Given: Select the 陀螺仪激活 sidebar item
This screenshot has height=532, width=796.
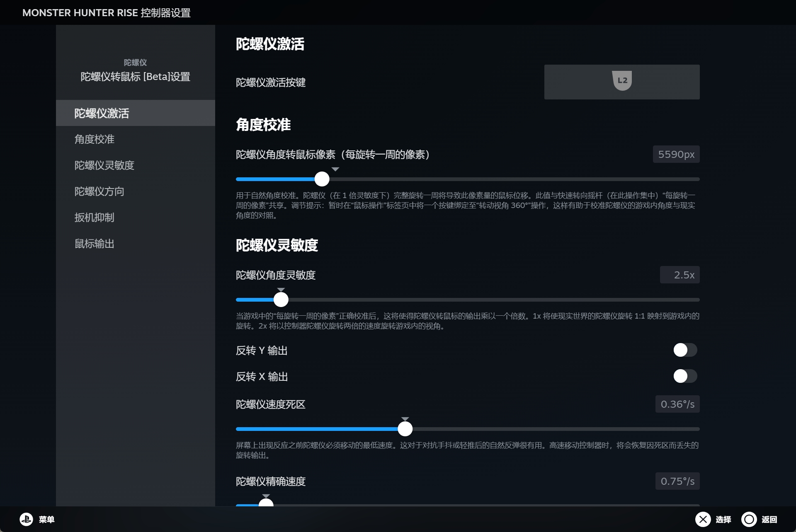Looking at the screenshot, I should pos(136,113).
